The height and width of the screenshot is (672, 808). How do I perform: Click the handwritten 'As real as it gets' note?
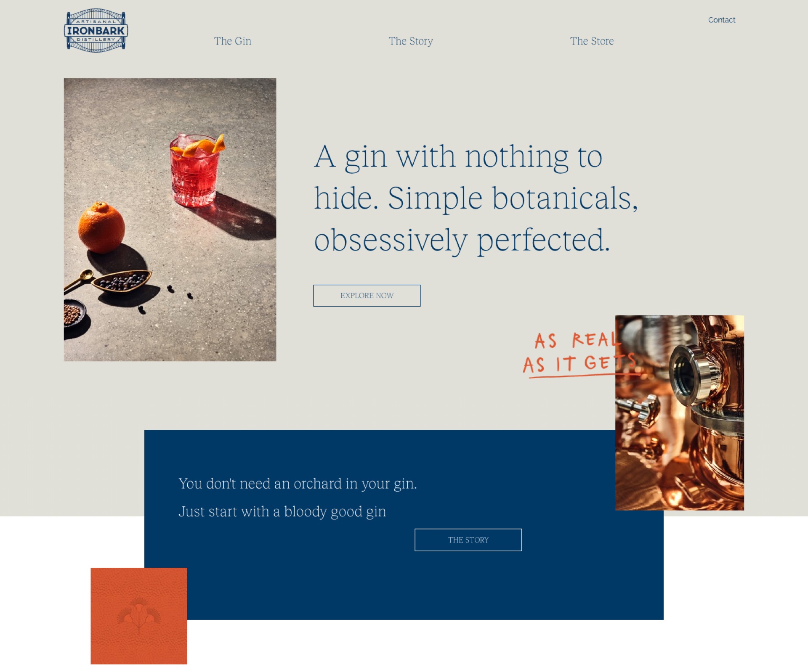pyautogui.click(x=580, y=353)
